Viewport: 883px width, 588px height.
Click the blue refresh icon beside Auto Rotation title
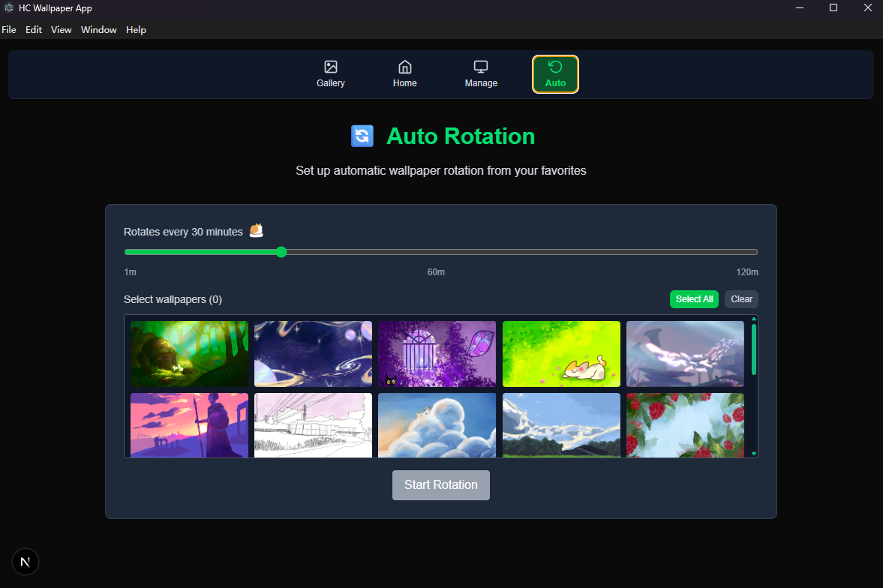click(362, 136)
